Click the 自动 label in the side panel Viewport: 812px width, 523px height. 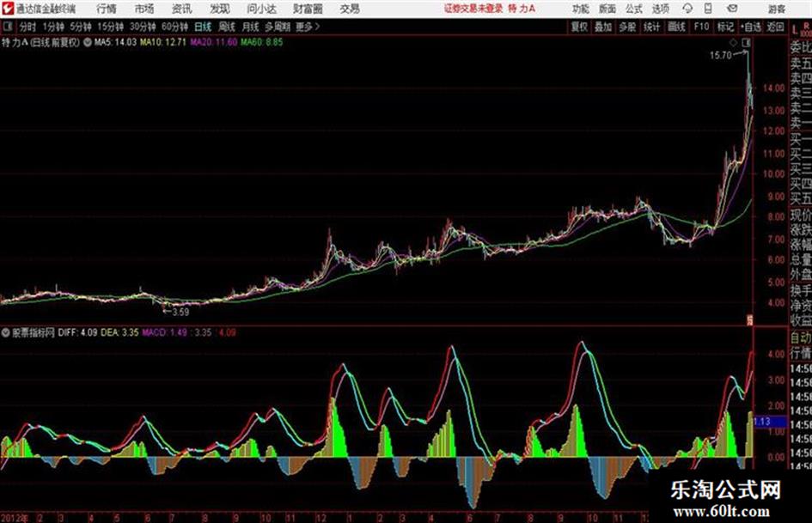(801, 338)
